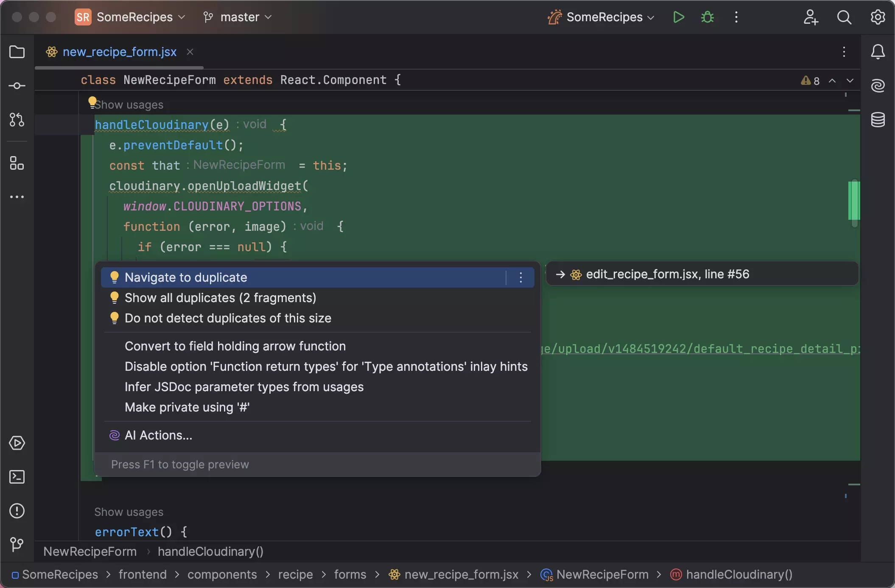The height and width of the screenshot is (588, 895).
Task: Open the Terminal tool window
Action: (x=17, y=477)
